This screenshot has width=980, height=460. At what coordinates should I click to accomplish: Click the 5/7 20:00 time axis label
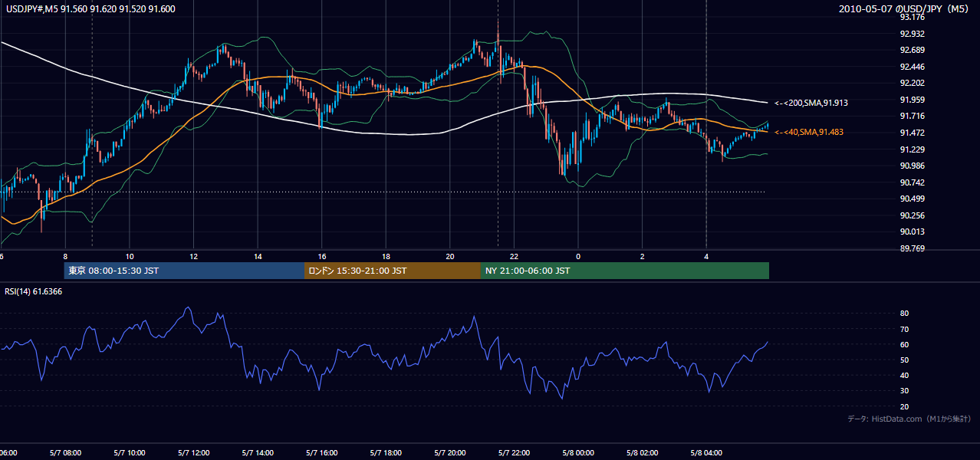click(450, 452)
